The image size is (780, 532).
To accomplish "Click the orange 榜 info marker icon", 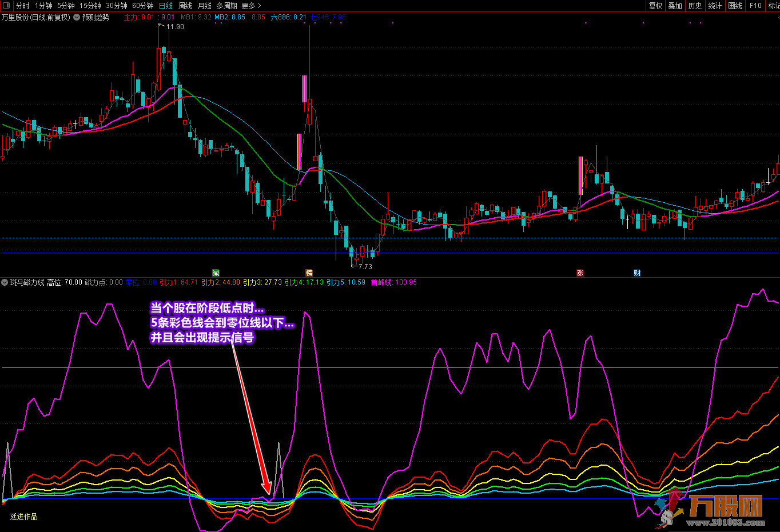I will 309,273.
